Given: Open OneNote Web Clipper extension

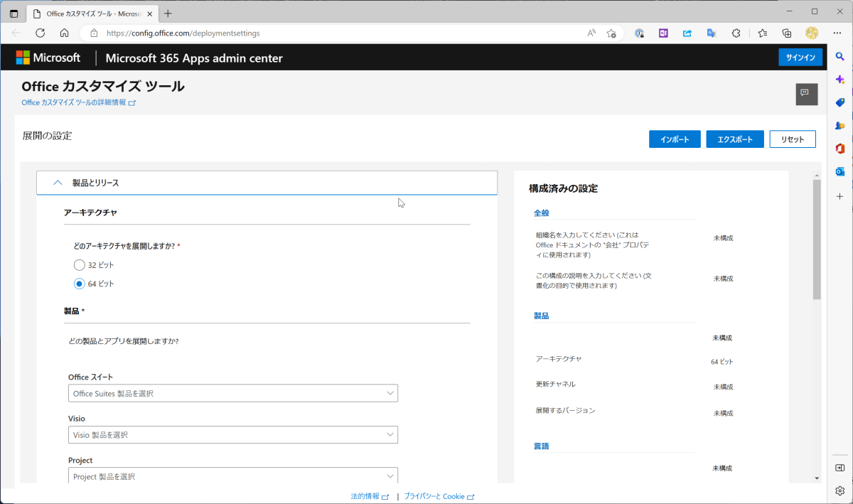Looking at the screenshot, I should point(663,33).
